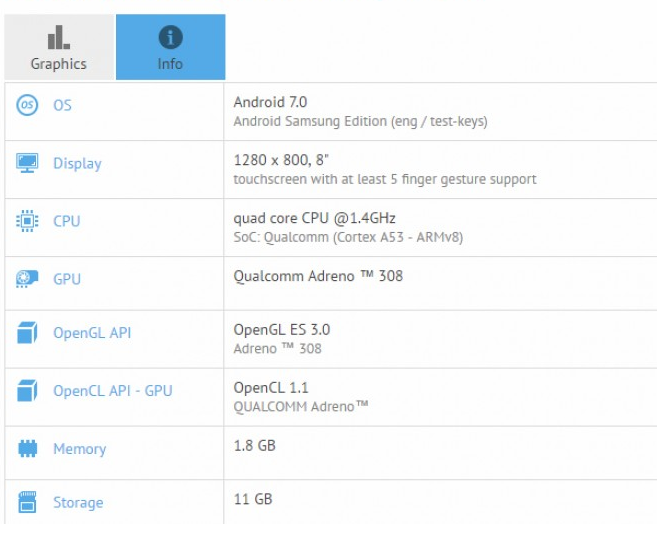Open the Memory label link

(x=80, y=449)
